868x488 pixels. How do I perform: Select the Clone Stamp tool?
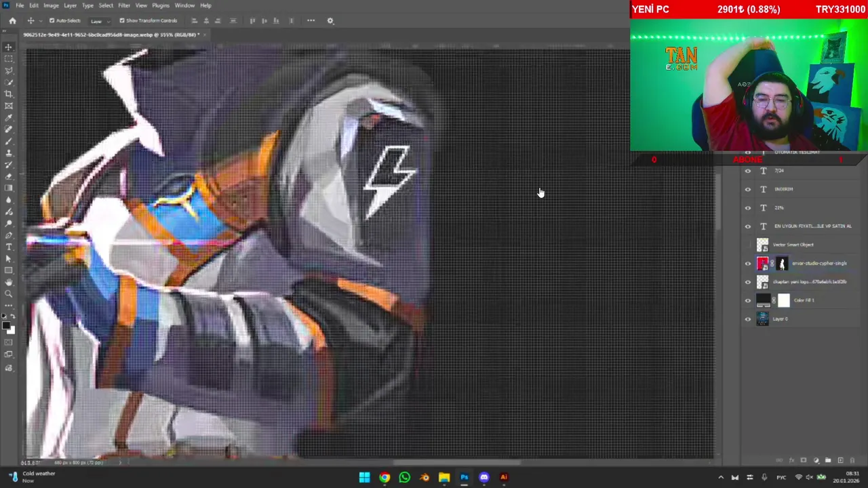(9, 152)
